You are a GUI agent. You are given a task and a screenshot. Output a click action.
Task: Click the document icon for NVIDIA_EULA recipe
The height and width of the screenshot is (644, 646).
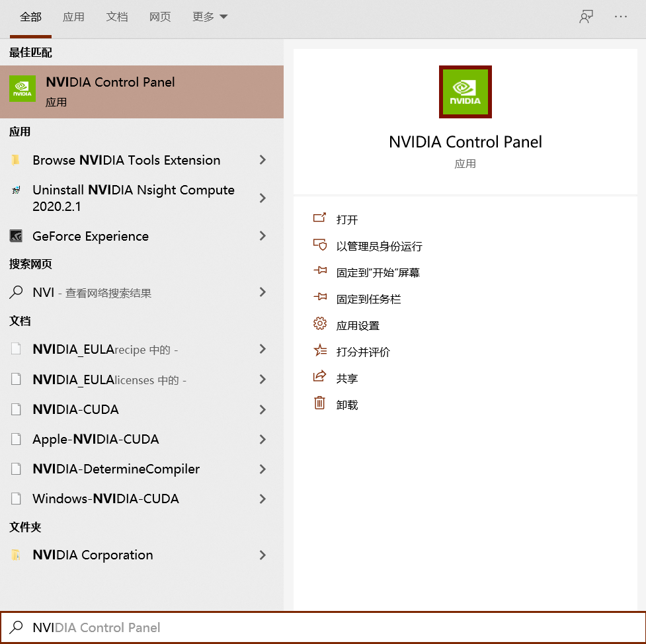16,349
